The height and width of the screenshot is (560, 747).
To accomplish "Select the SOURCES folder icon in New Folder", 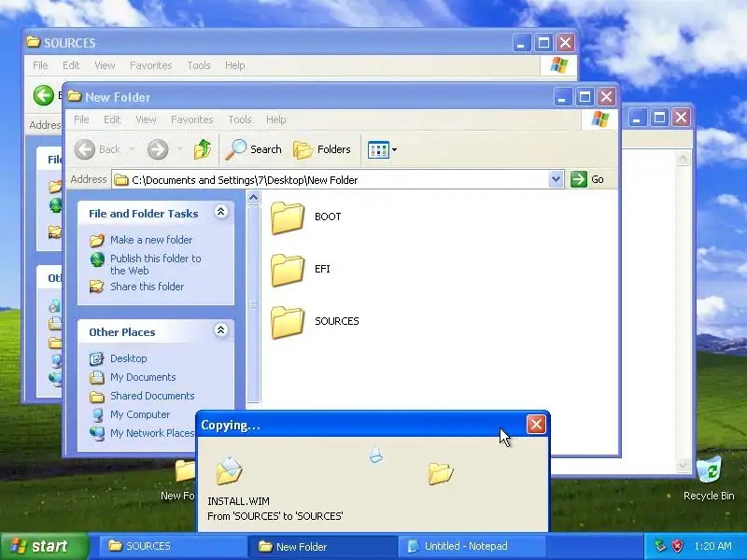I will (288, 322).
